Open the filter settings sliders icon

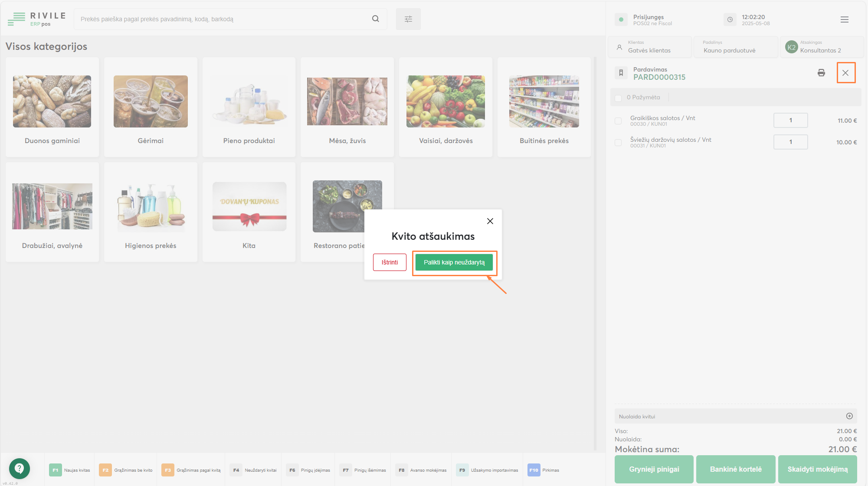[x=408, y=19]
